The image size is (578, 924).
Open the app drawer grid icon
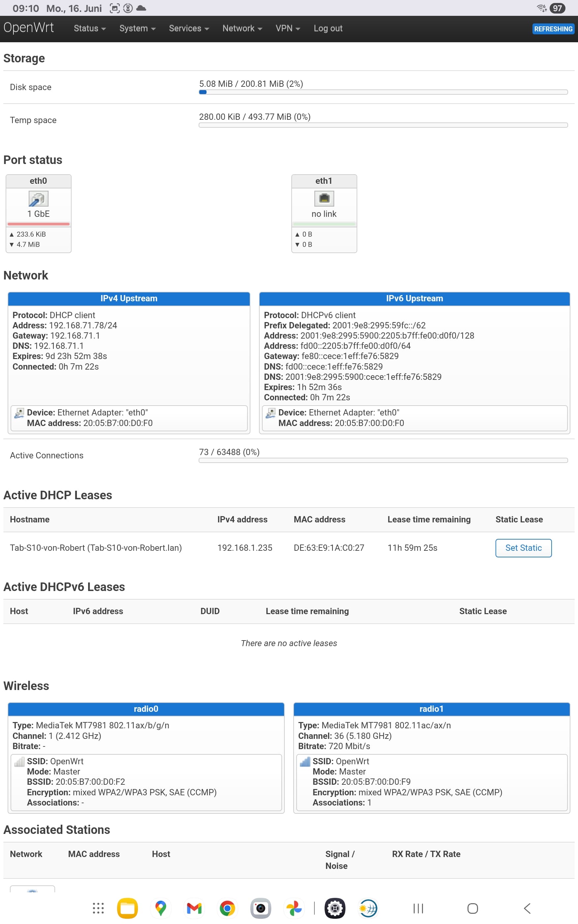pos(98,908)
